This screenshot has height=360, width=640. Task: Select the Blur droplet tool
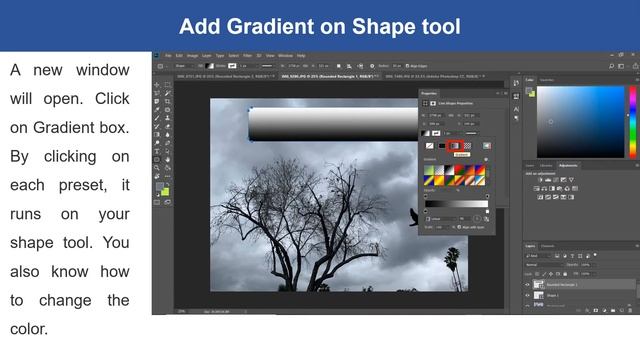click(x=167, y=135)
